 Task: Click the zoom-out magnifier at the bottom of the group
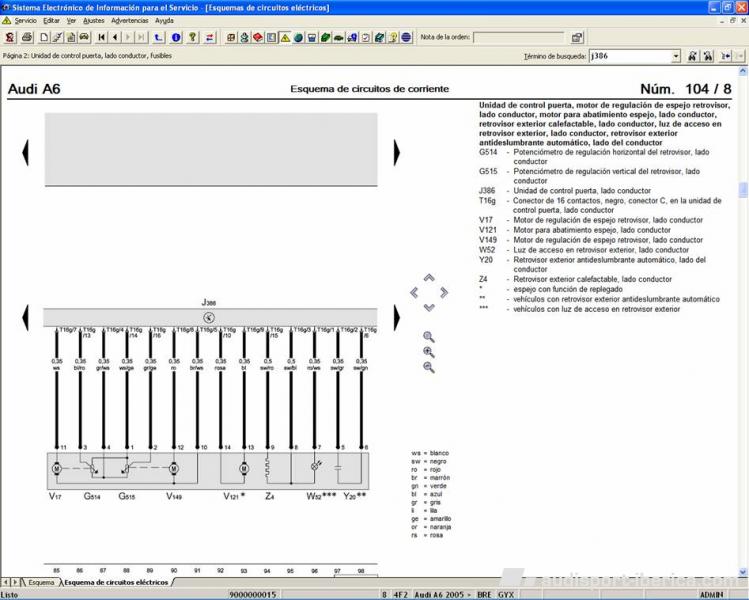429,367
